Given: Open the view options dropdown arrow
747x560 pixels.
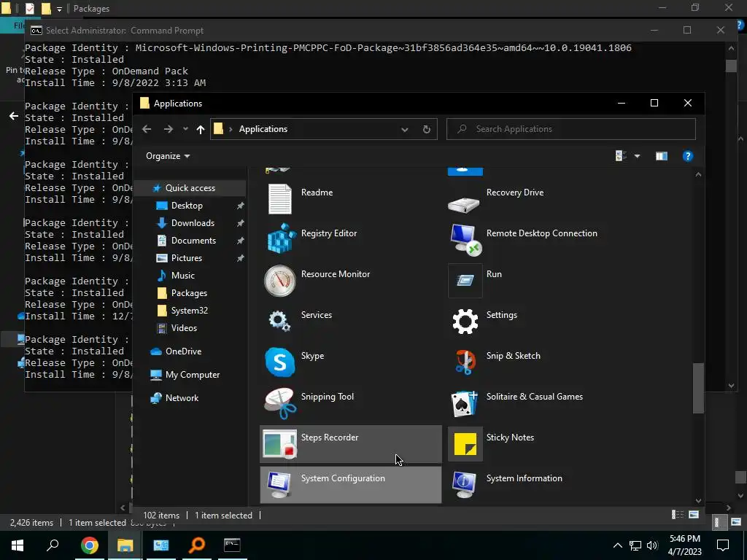Looking at the screenshot, I should pos(637,156).
